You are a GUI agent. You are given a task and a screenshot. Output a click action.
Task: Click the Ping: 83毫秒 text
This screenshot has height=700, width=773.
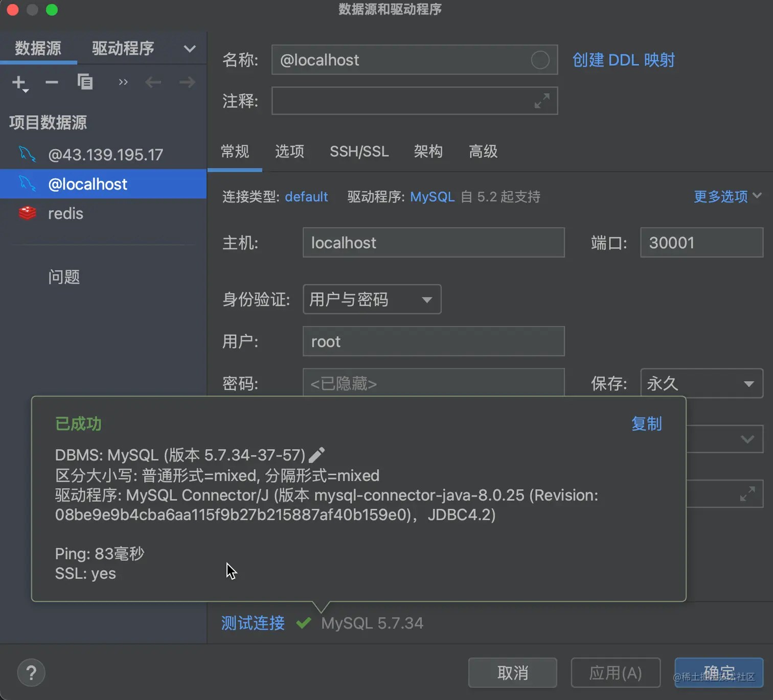point(100,554)
